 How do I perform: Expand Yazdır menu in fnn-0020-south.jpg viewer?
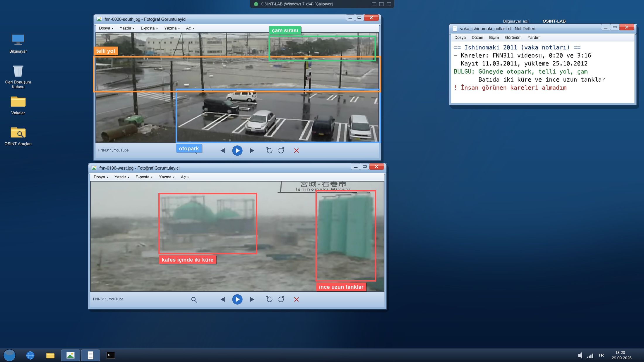tap(127, 28)
